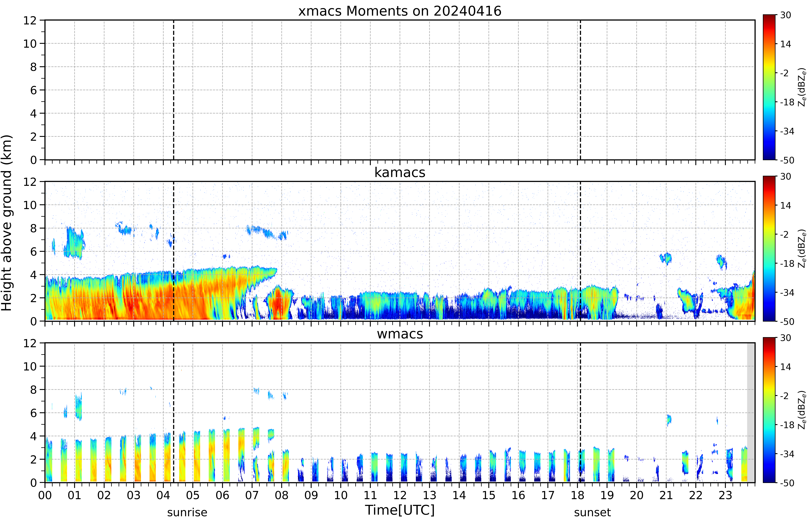Click the 'Height above ground (km)' axis label
Viewport: 812px width, 524px height.
(7, 223)
